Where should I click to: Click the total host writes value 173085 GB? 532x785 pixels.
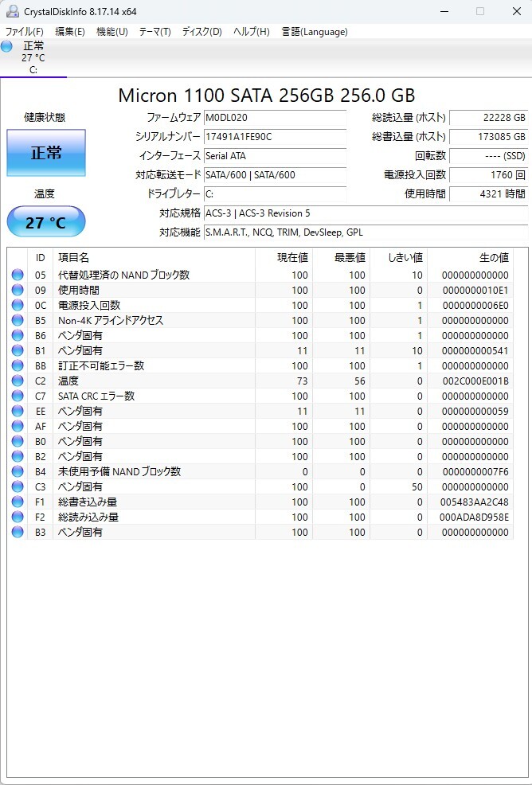[x=488, y=137]
